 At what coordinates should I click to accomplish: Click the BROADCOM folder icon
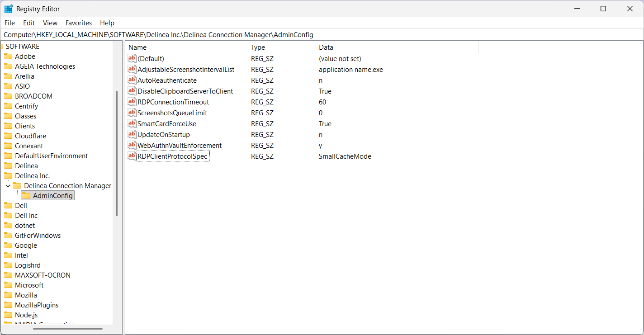(x=8, y=96)
